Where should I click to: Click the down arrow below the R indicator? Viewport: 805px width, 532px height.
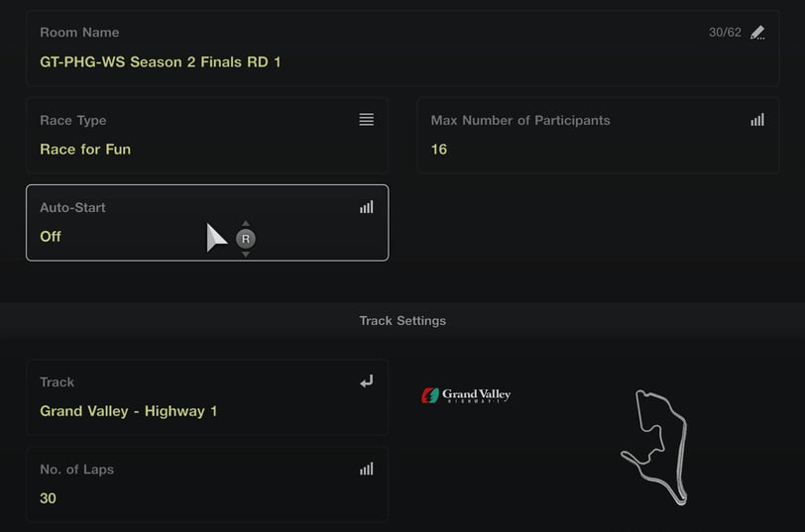click(x=246, y=254)
